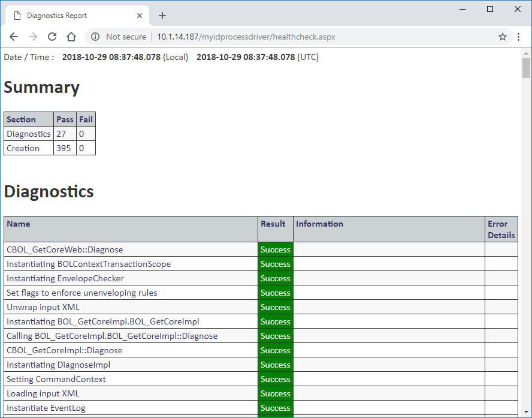Screen dimensions: 532x418
Task: Click the address bar URL
Action: pos(246,37)
